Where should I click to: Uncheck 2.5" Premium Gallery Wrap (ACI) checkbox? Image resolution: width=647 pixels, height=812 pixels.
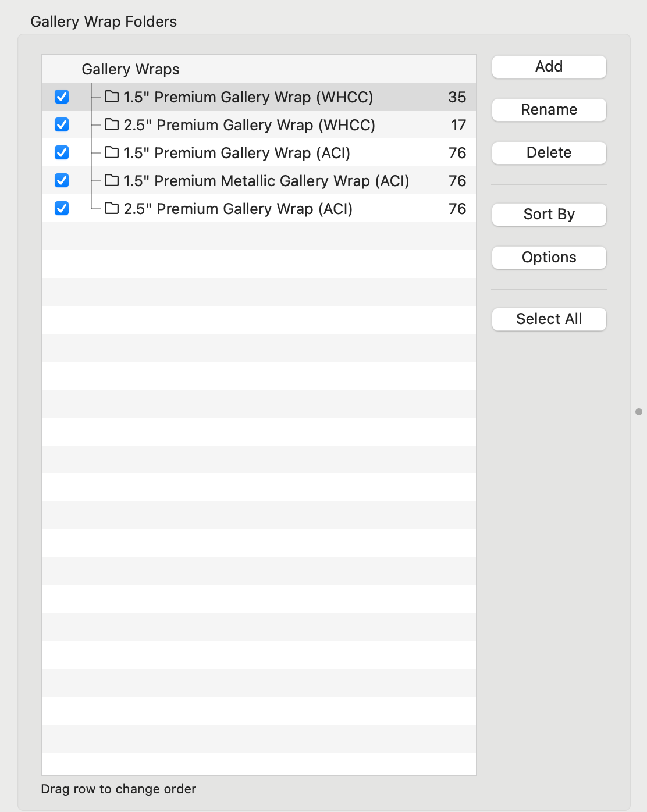click(x=62, y=208)
